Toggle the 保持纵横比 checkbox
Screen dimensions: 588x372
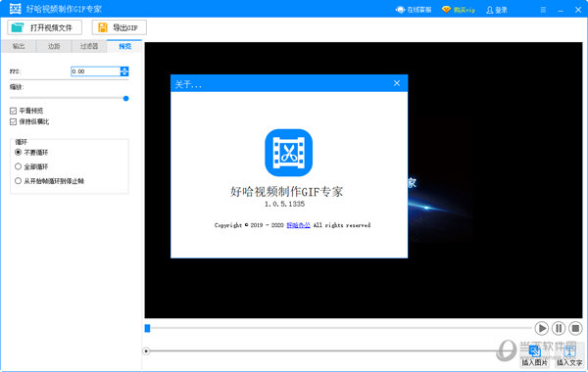(13, 121)
